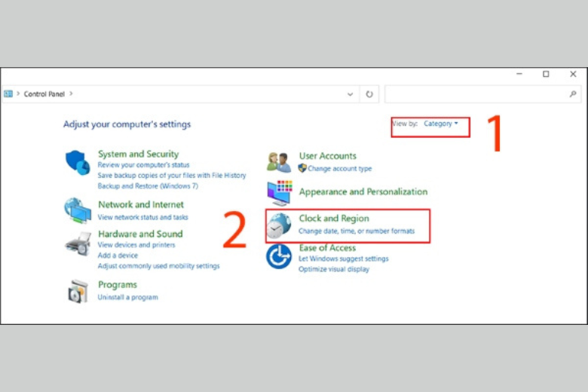Click Optimize visual display link
The image size is (588, 392).
click(x=334, y=269)
